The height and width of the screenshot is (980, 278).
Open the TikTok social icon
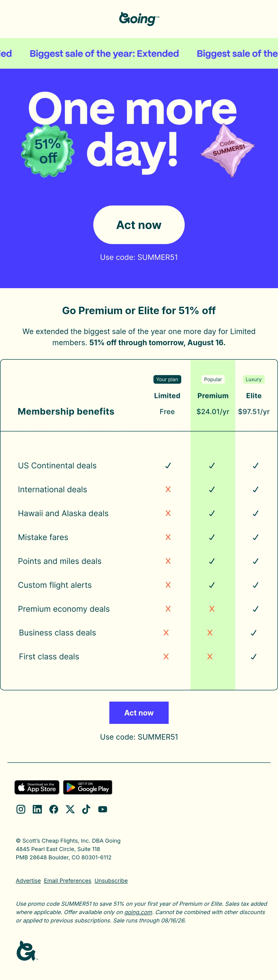pos(86,809)
